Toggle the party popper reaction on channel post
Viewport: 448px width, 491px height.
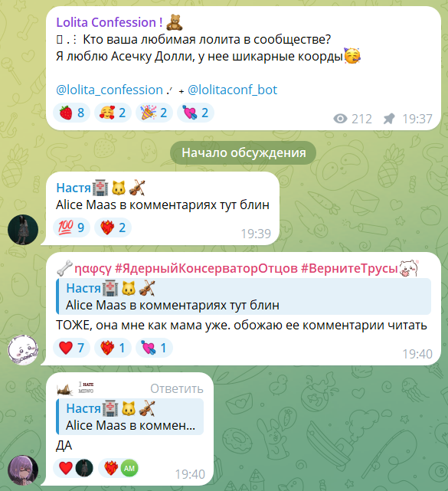(154, 113)
